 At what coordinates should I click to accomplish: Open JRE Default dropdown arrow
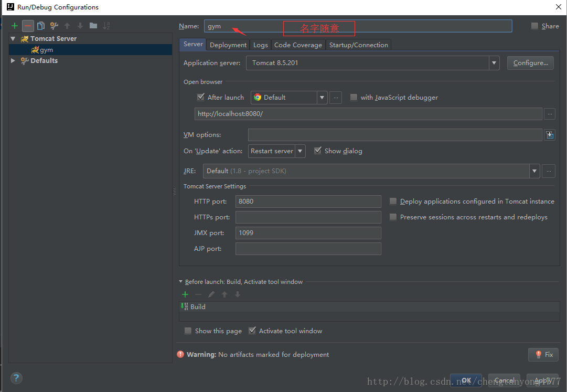534,171
